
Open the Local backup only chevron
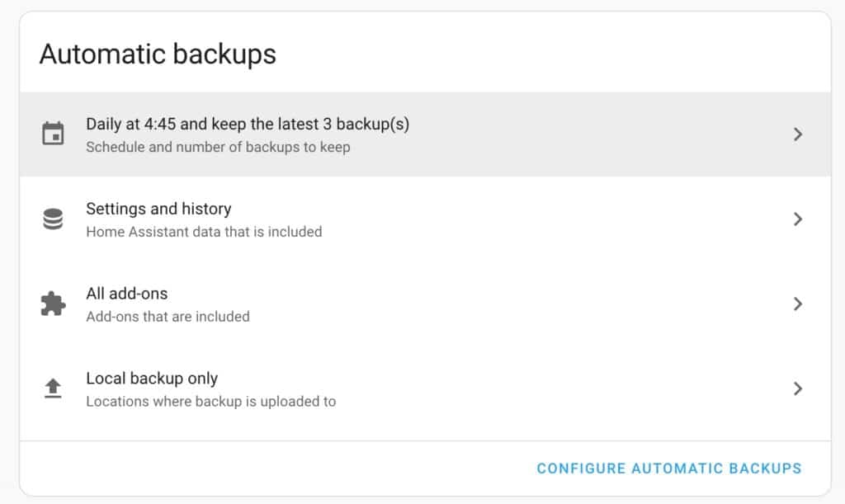click(797, 389)
